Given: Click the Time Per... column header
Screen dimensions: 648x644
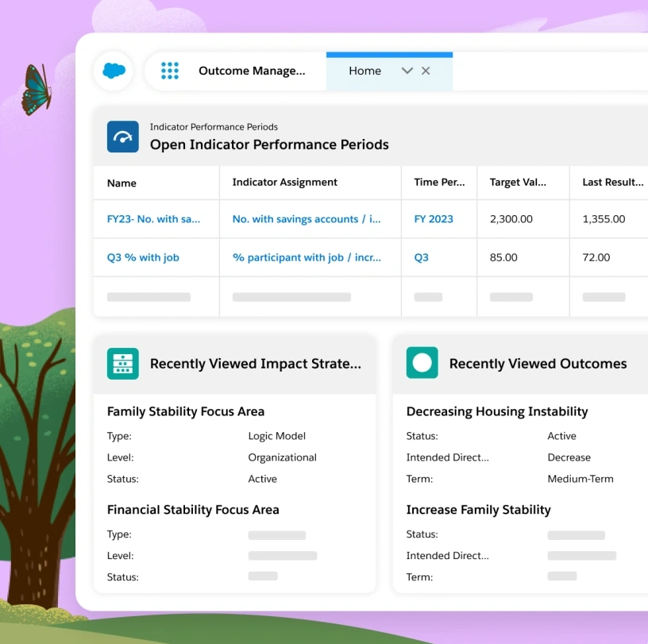Looking at the screenshot, I should [439, 182].
